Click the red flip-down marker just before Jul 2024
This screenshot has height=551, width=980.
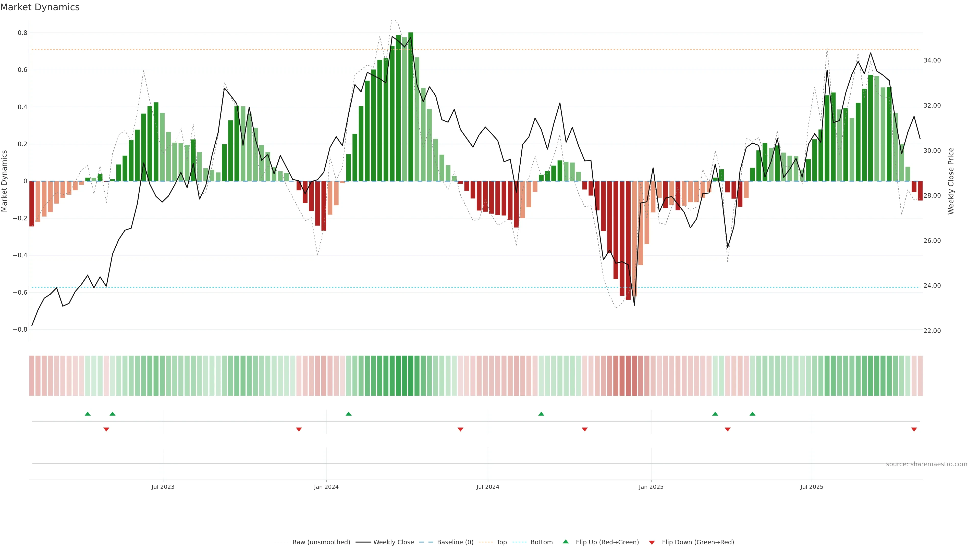pos(460,429)
